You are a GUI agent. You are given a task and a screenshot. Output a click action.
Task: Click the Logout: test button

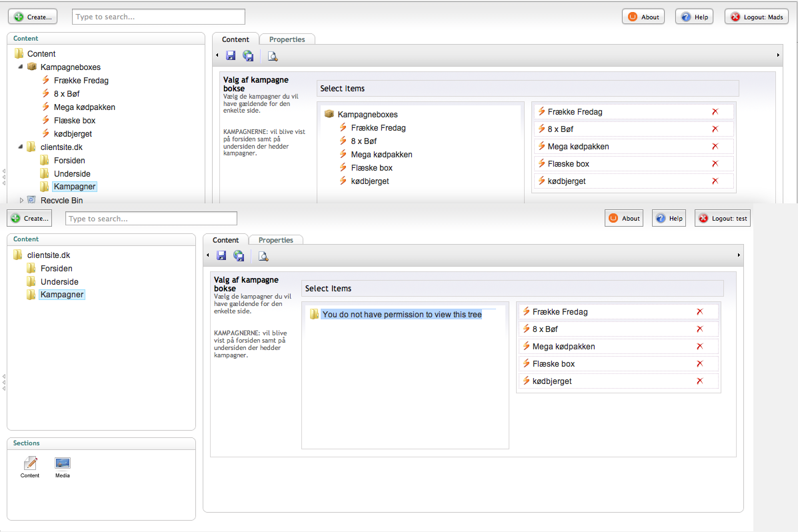point(722,219)
